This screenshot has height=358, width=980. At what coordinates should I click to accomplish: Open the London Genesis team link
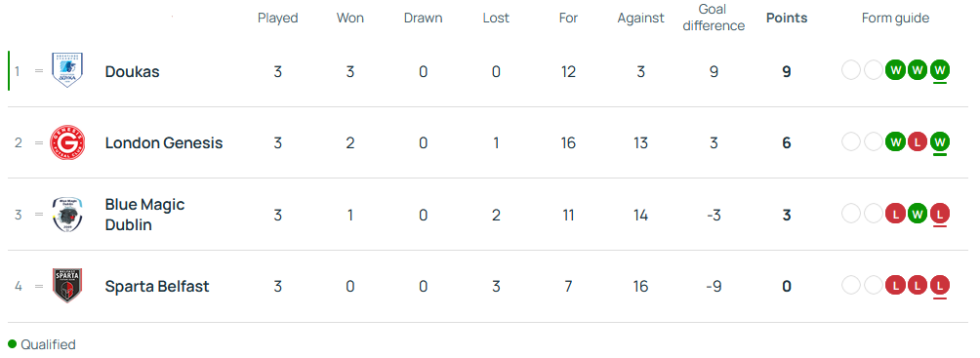pos(164,142)
